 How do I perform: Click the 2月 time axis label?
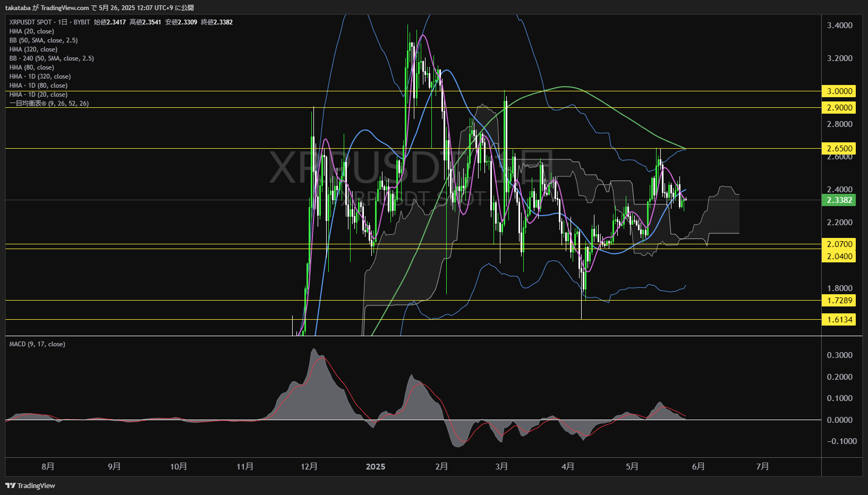coord(441,466)
